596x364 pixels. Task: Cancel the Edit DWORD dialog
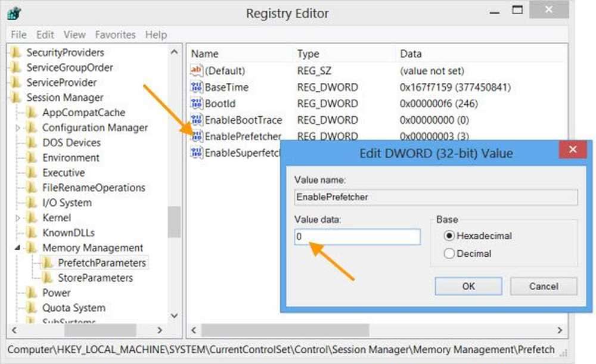[x=543, y=287]
